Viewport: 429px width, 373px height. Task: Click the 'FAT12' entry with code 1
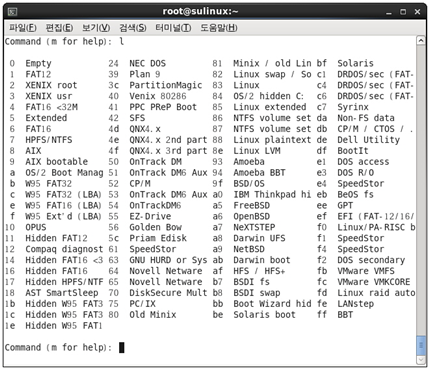click(x=38, y=74)
